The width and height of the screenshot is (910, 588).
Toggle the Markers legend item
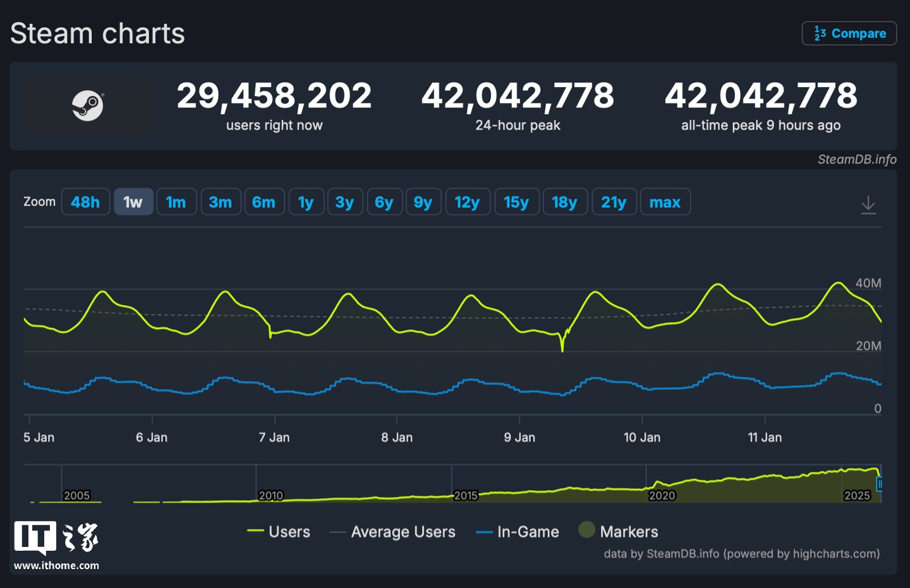619,531
